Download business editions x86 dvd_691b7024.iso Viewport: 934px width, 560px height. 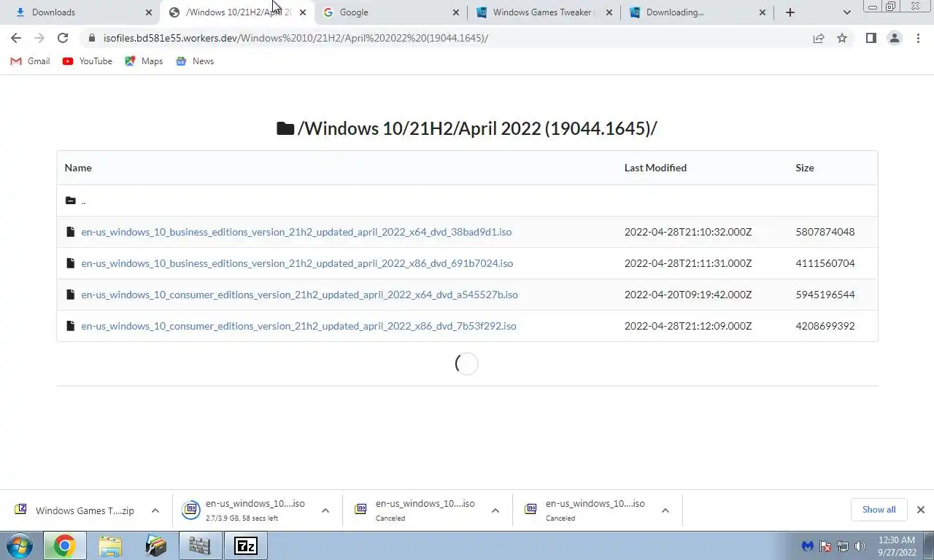tap(297, 263)
